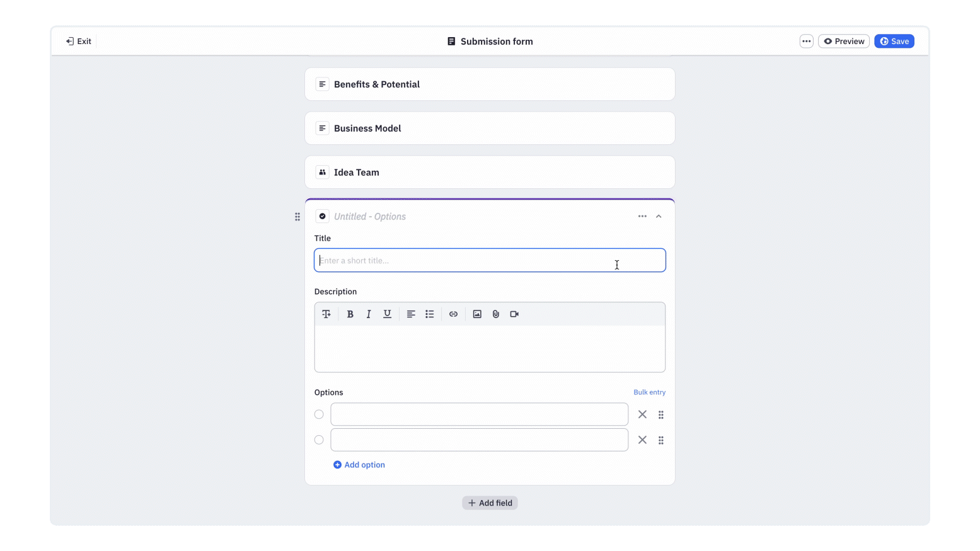This screenshot has height=551, width=980.
Task: Apply italic formatting in the description editor
Action: (369, 314)
